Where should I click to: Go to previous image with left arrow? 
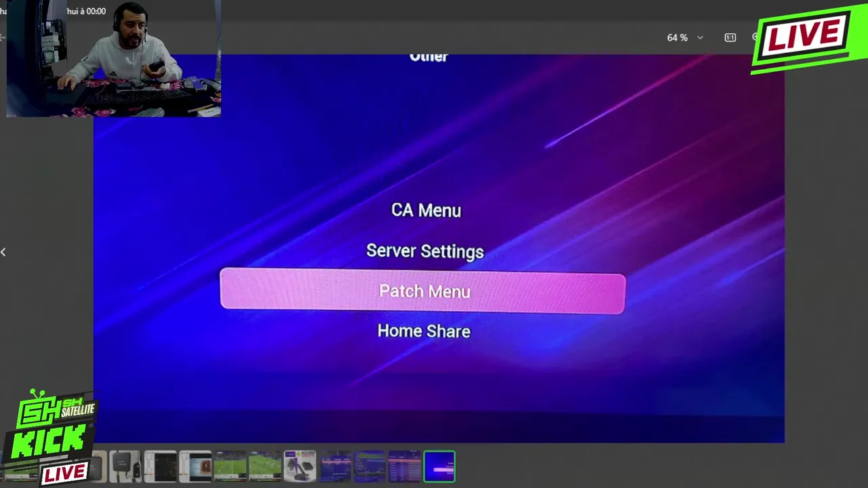3,252
